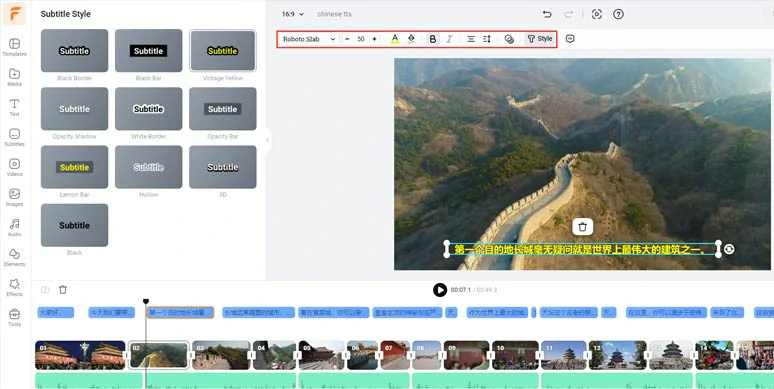Select scene 12 clip in timeline

pyautogui.click(x=618, y=355)
